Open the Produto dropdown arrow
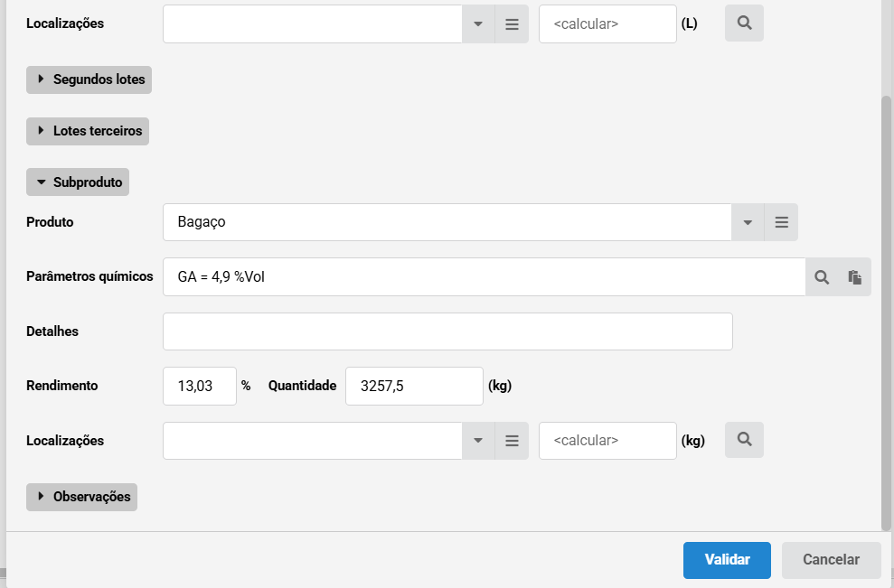The height and width of the screenshot is (588, 894). (x=748, y=222)
